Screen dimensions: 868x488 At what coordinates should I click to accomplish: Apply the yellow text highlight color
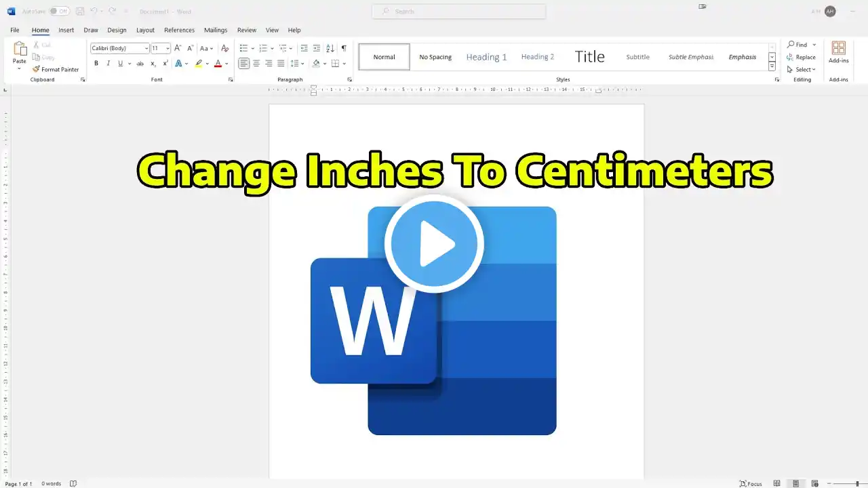pyautogui.click(x=199, y=64)
